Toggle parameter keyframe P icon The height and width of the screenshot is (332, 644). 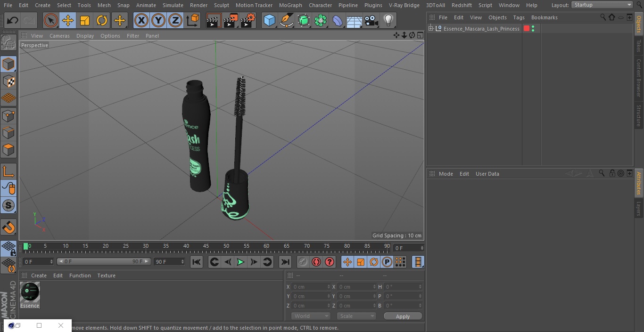(x=387, y=262)
